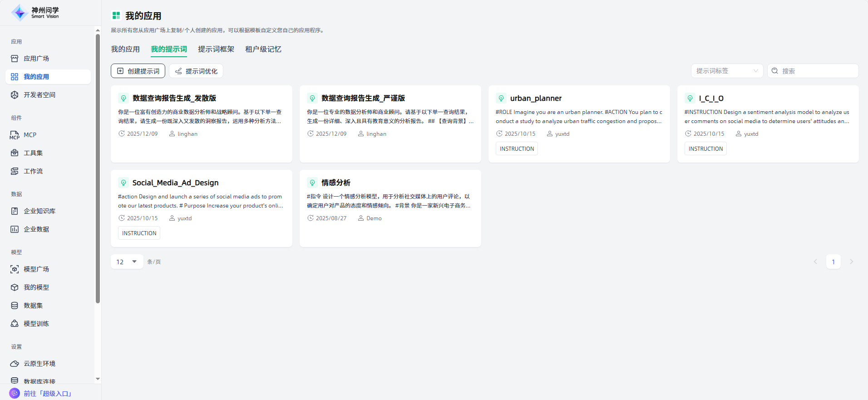The width and height of the screenshot is (868, 400).
Task: Click the lightbulb icon on the urban_planner card
Action: pyautogui.click(x=501, y=98)
